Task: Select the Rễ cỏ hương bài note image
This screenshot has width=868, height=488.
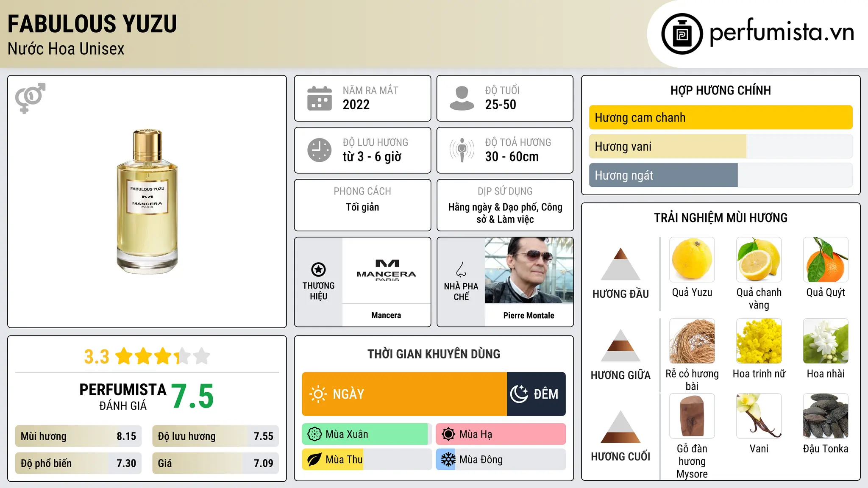Action: coord(692,341)
